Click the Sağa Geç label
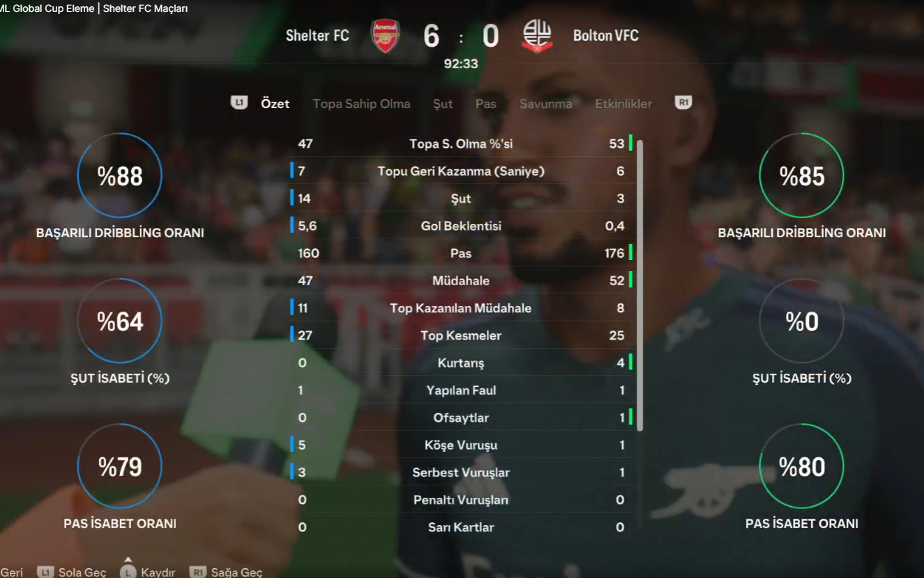 pyautogui.click(x=236, y=572)
